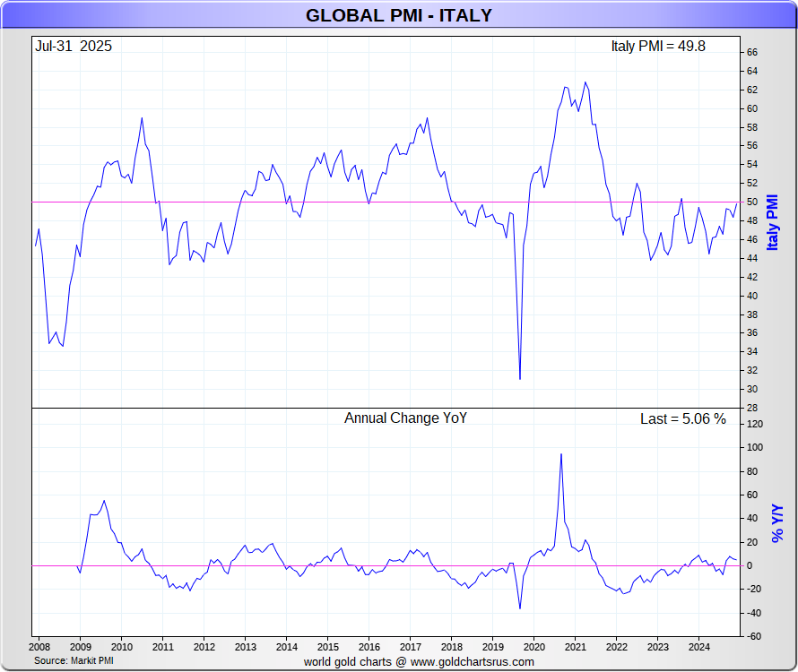Click the 'world gold charts @ www.goldchartsrus.com' footer
The width and height of the screenshot is (798, 672).
tap(419, 662)
